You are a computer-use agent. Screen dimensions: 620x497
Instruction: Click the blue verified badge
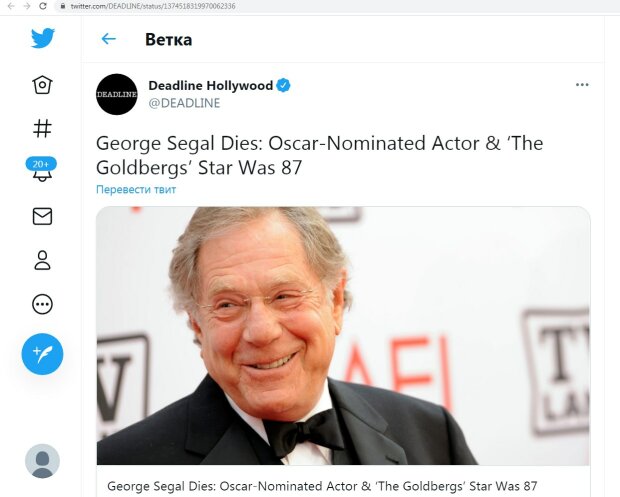[x=283, y=85]
